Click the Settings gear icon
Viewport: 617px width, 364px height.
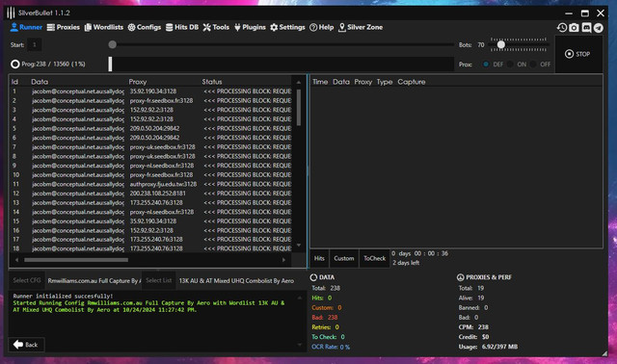(x=274, y=27)
